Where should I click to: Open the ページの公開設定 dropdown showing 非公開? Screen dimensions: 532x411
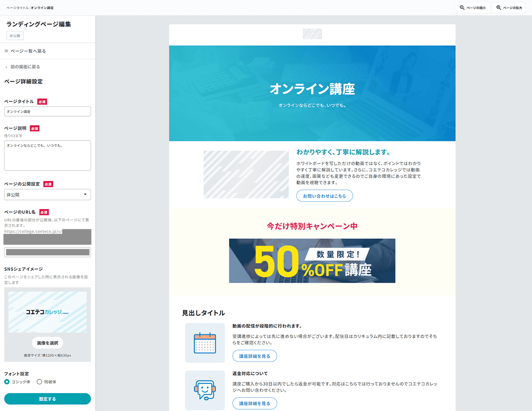click(x=47, y=194)
